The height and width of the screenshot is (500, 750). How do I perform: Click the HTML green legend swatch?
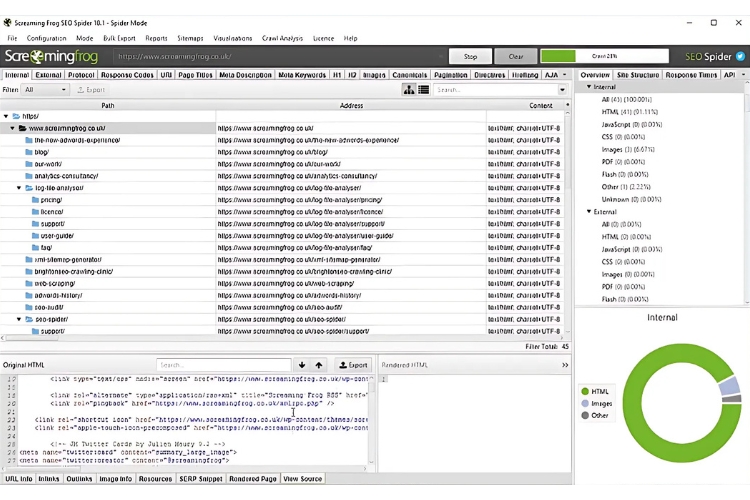pos(585,391)
